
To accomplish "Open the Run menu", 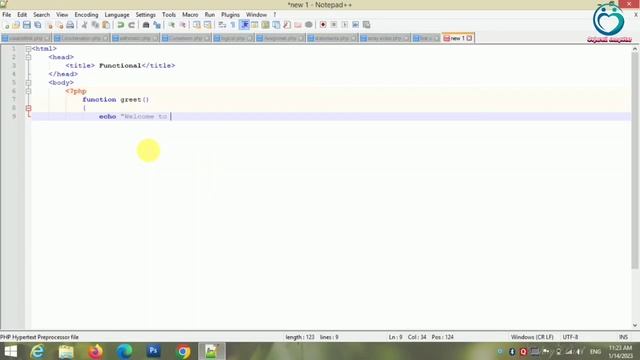I will pyautogui.click(x=210, y=15).
